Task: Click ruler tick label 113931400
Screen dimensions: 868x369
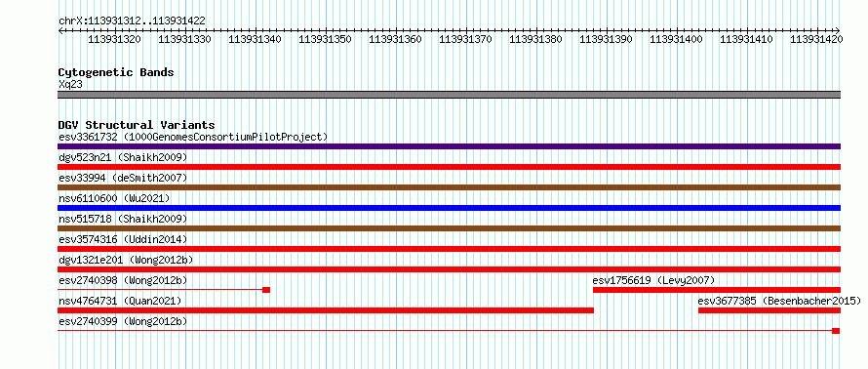Action: coord(676,39)
